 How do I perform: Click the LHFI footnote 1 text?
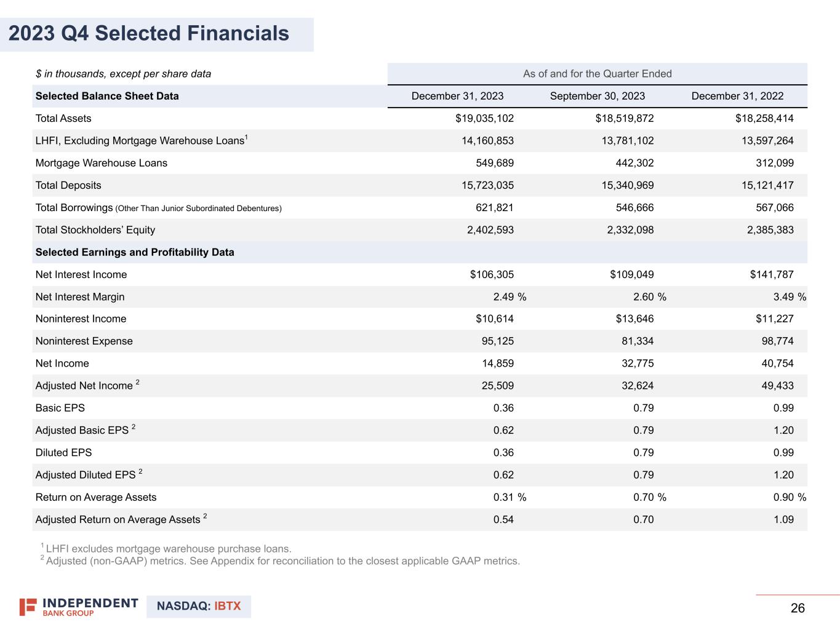point(168,549)
